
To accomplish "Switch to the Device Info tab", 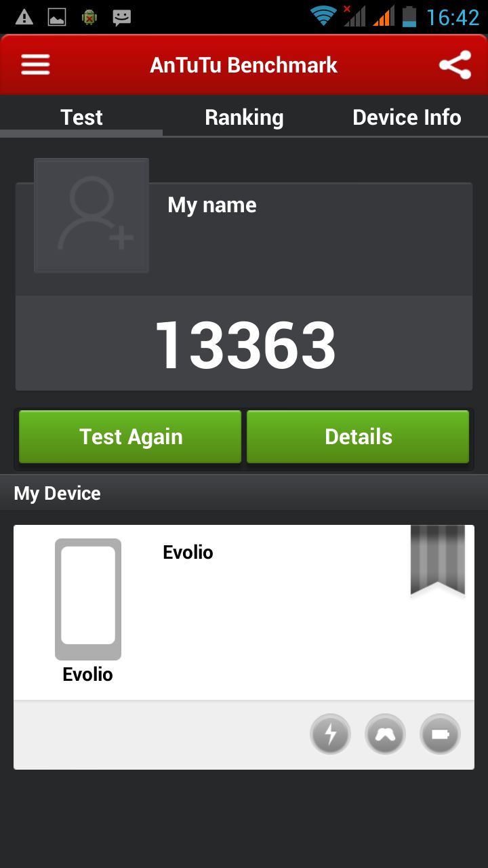I will pyautogui.click(x=407, y=117).
